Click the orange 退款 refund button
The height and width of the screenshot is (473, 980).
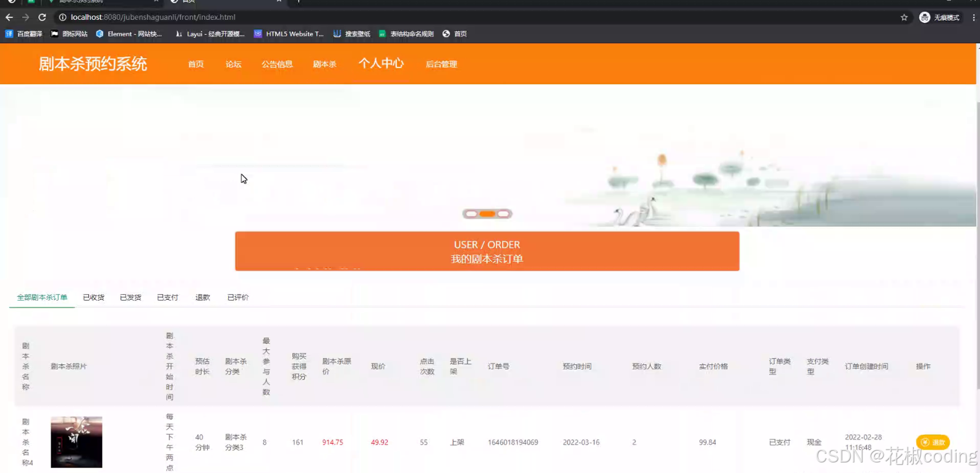933,442
